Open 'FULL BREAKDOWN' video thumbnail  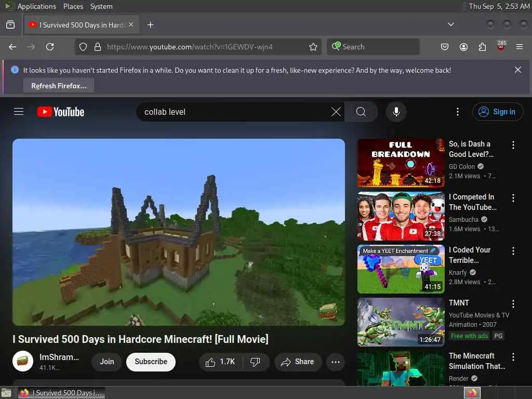point(401,163)
